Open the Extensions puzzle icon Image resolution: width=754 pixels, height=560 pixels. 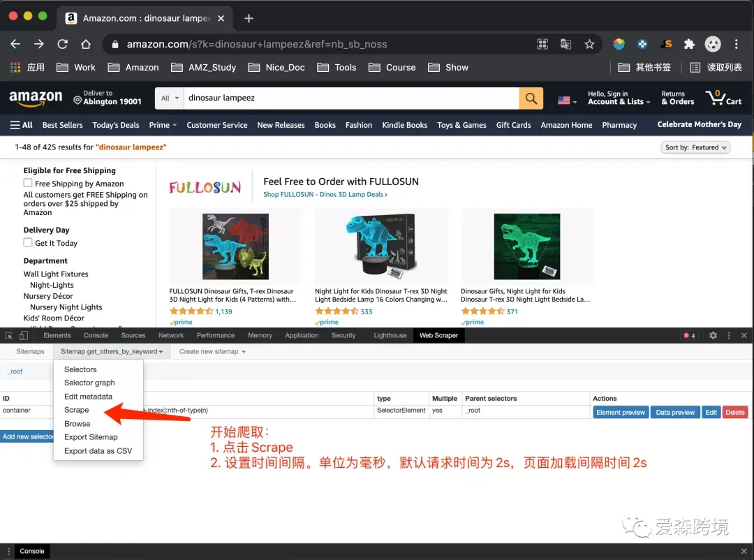tap(689, 44)
